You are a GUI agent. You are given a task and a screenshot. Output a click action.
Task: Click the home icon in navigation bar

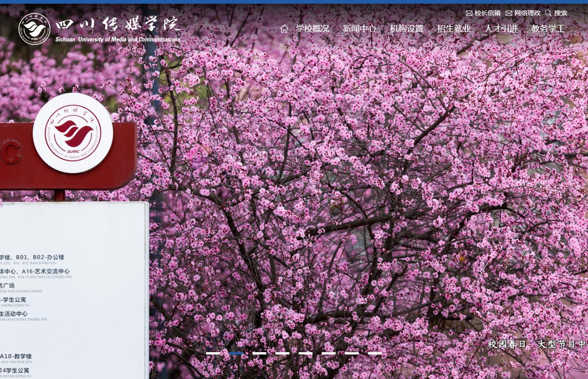pos(284,29)
